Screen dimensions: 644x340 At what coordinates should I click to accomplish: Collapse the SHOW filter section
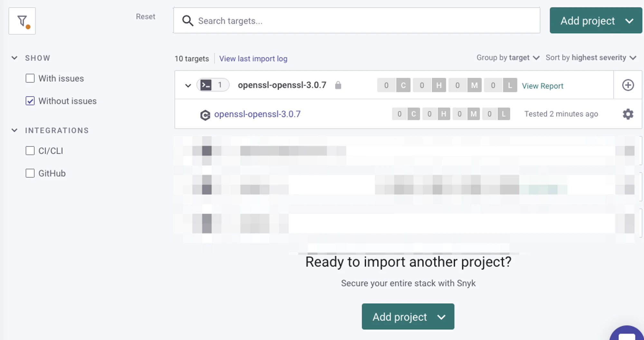14,58
